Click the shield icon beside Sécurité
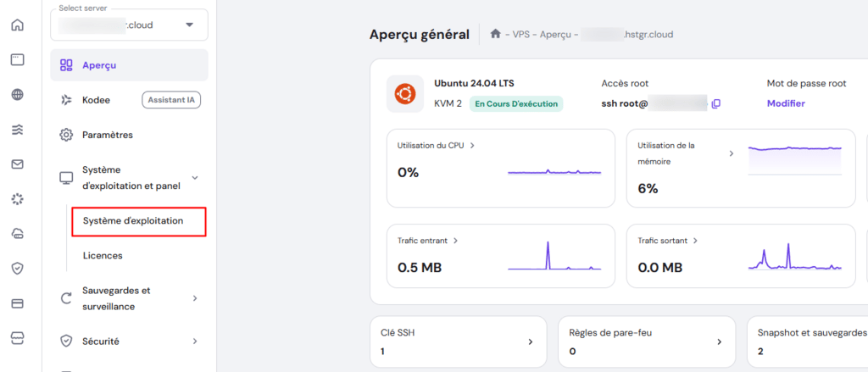 (x=66, y=341)
